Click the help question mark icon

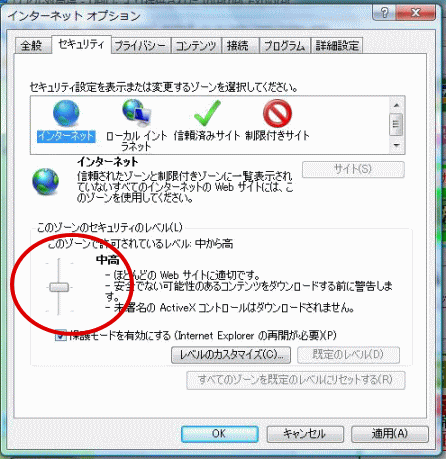pyautogui.click(x=384, y=13)
